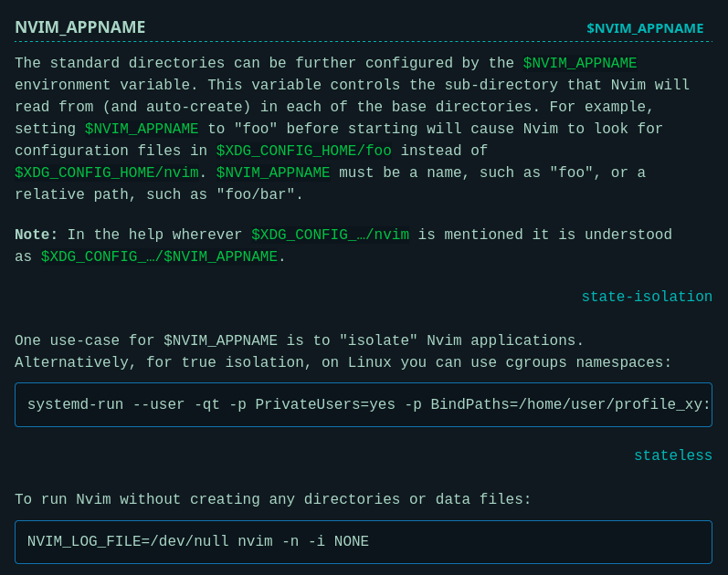Click inside the systemd-run command code block
Image resolution: width=728 pixels, height=575 pixels.
point(363,405)
